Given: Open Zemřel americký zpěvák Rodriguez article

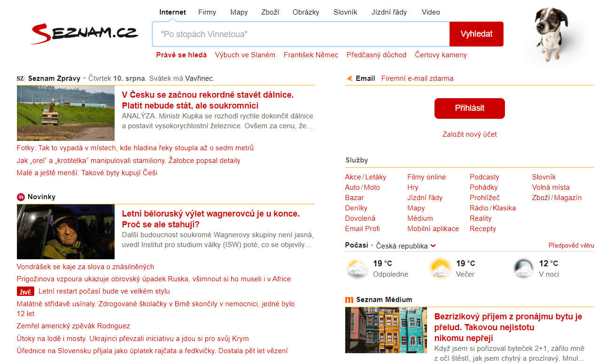Looking at the screenshot, I should (73, 326).
